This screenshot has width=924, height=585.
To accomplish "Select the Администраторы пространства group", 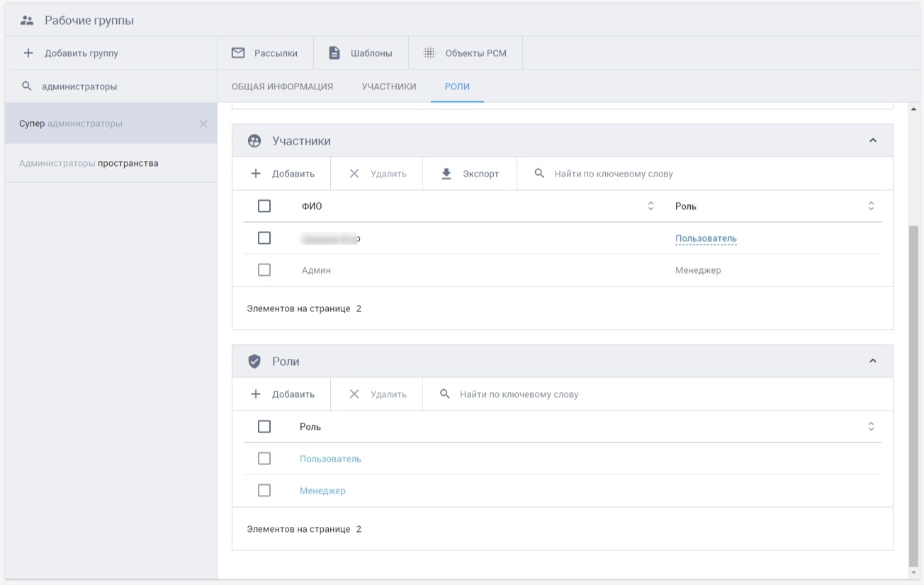I will [111, 163].
